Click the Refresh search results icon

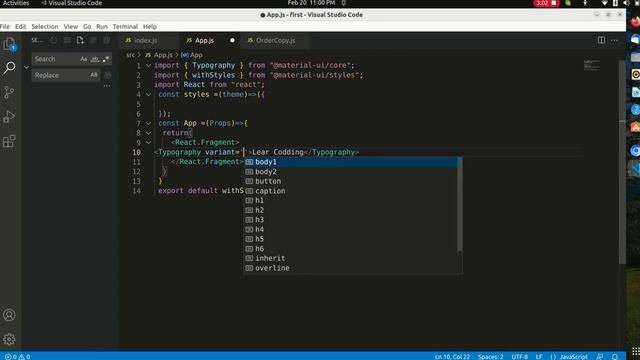tap(54, 40)
